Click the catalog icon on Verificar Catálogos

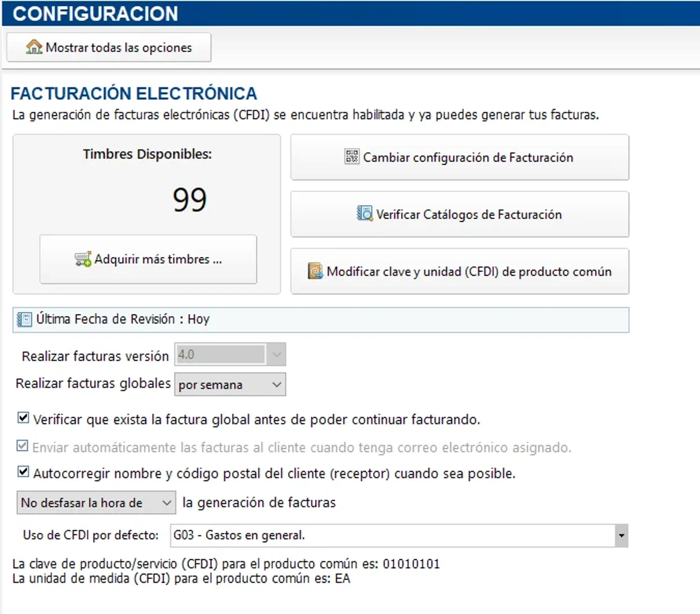pyautogui.click(x=365, y=214)
